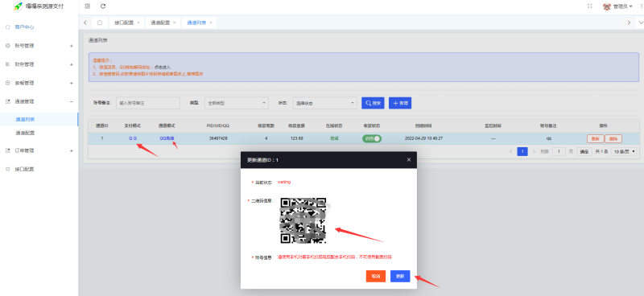Click the 36497429 cell
The height and width of the screenshot is (296, 644).
click(218, 139)
